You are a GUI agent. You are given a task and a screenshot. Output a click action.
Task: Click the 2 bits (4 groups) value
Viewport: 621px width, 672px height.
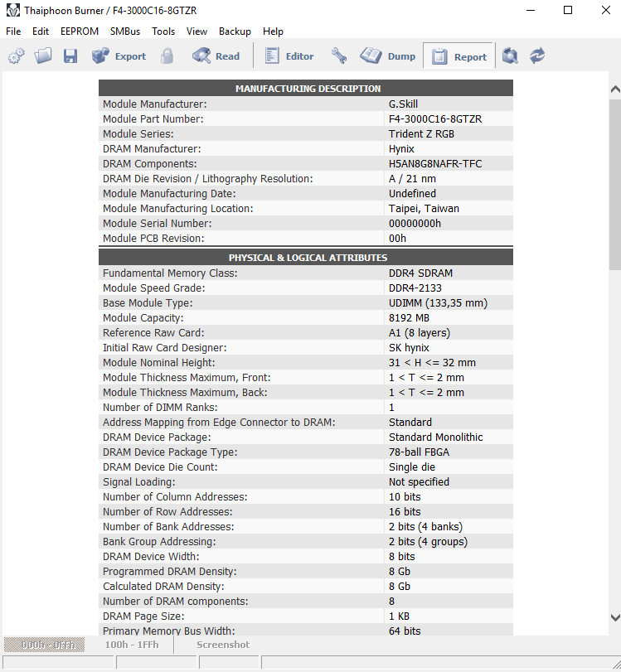[428, 541]
